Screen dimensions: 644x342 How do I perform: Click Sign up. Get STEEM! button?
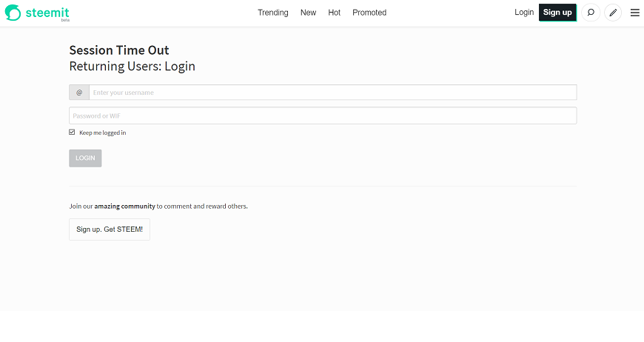(110, 229)
